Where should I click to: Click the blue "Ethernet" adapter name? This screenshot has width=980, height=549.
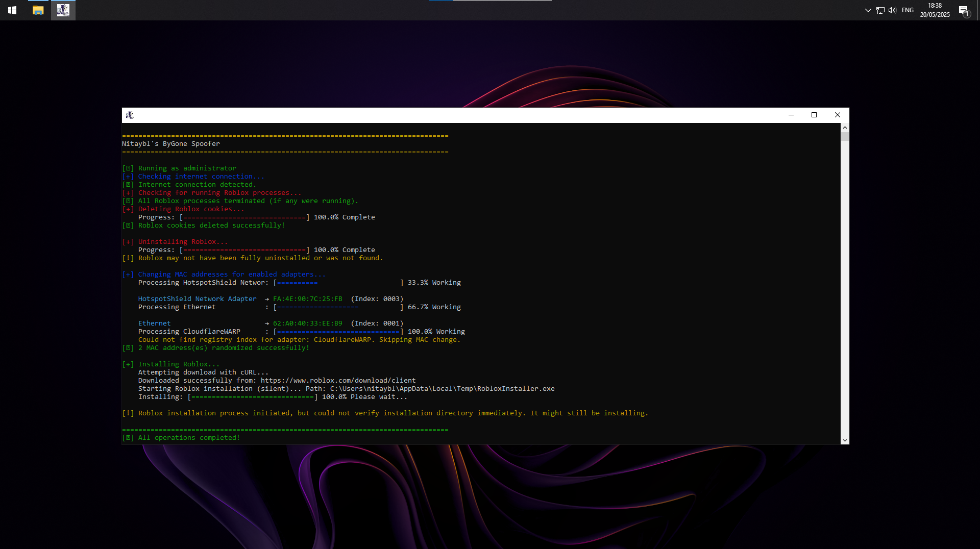click(155, 323)
